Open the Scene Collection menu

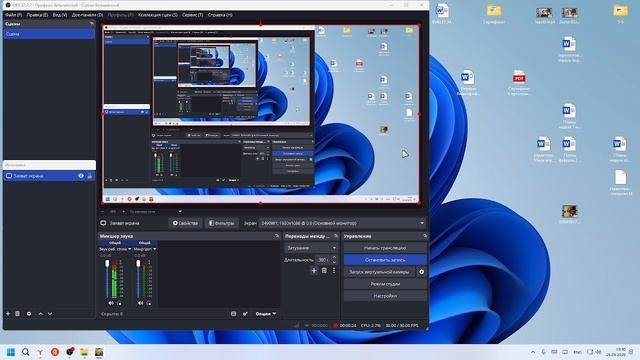pyautogui.click(x=158, y=15)
